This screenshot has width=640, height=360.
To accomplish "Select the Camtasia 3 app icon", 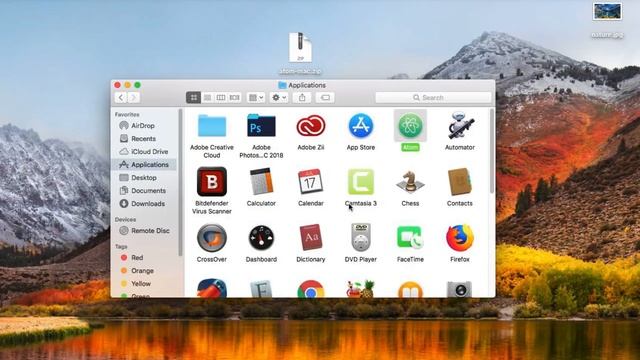I will 360,182.
